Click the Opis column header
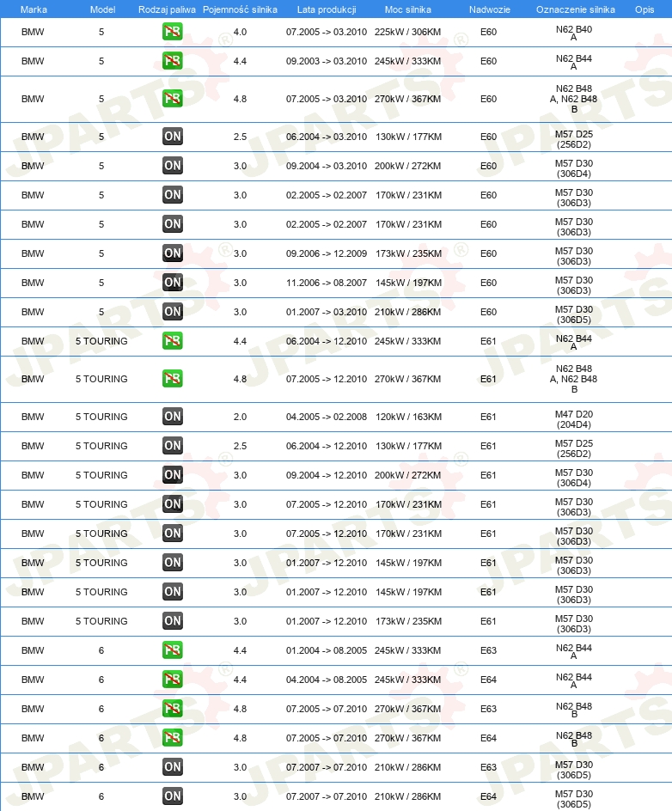Viewport: 672px width, 811px height. [645, 9]
